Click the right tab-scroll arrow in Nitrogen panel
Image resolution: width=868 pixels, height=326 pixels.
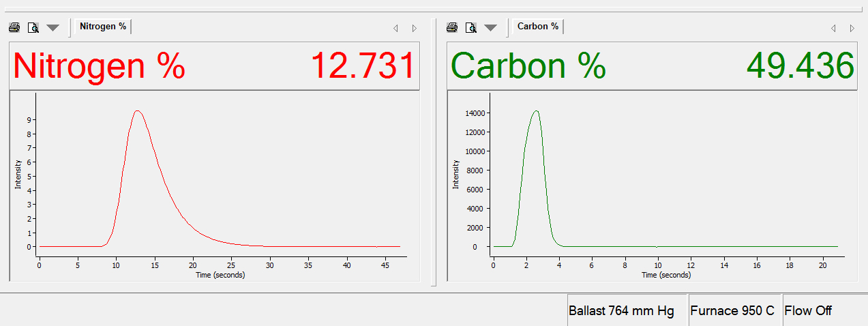[414, 29]
